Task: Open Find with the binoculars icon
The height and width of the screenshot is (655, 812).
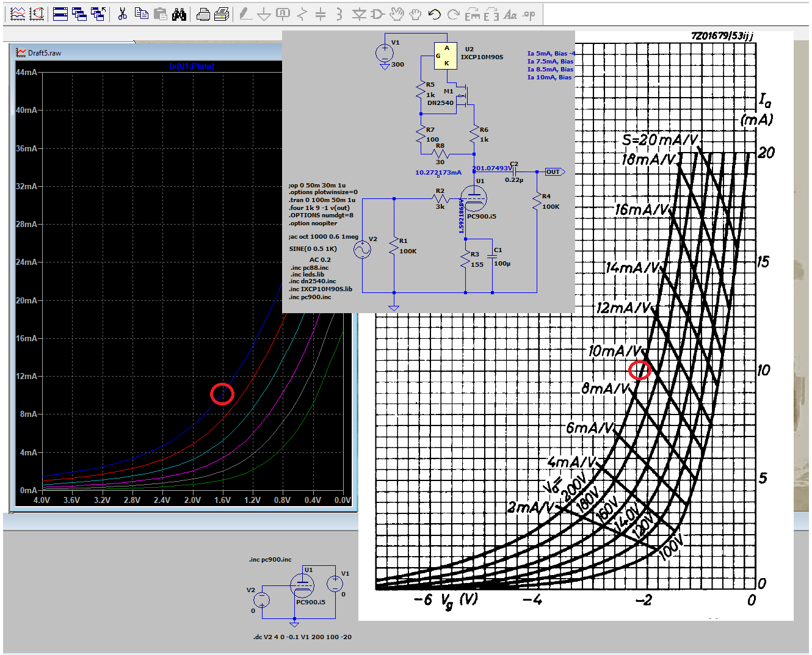Action: pyautogui.click(x=179, y=13)
